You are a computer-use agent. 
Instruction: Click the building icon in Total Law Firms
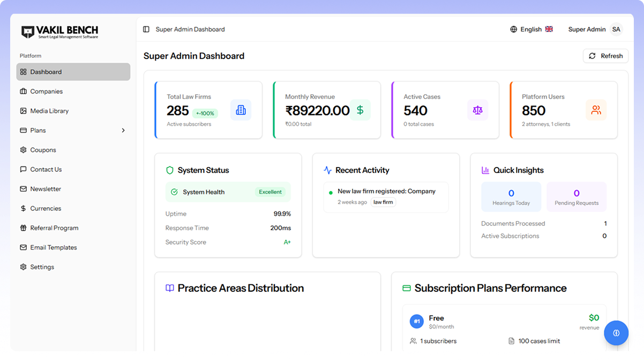point(241,110)
